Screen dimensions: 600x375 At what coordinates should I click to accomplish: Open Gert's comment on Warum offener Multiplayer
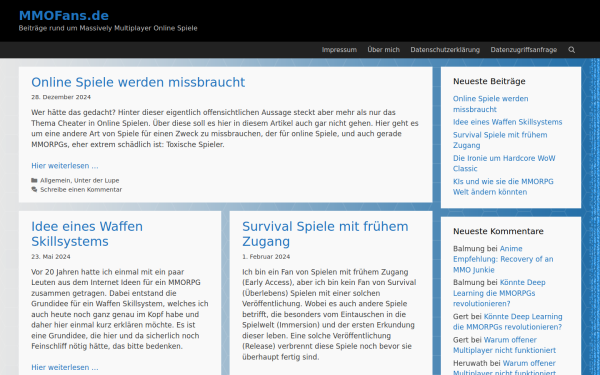pyautogui.click(x=504, y=345)
